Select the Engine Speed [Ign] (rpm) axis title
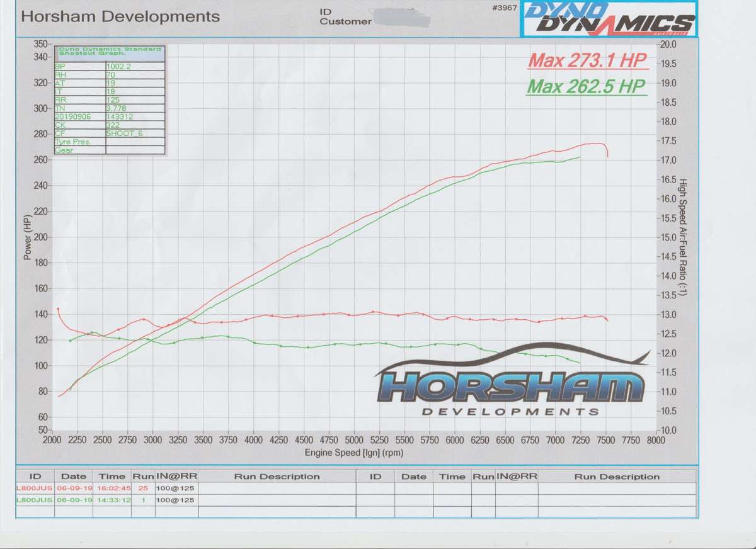The width and height of the screenshot is (756, 549). tap(353, 452)
